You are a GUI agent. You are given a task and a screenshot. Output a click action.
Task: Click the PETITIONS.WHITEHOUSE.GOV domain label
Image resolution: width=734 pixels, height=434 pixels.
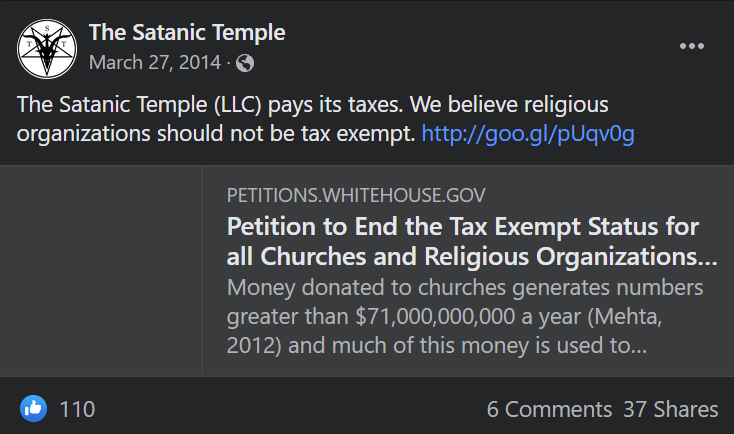pyautogui.click(x=357, y=195)
